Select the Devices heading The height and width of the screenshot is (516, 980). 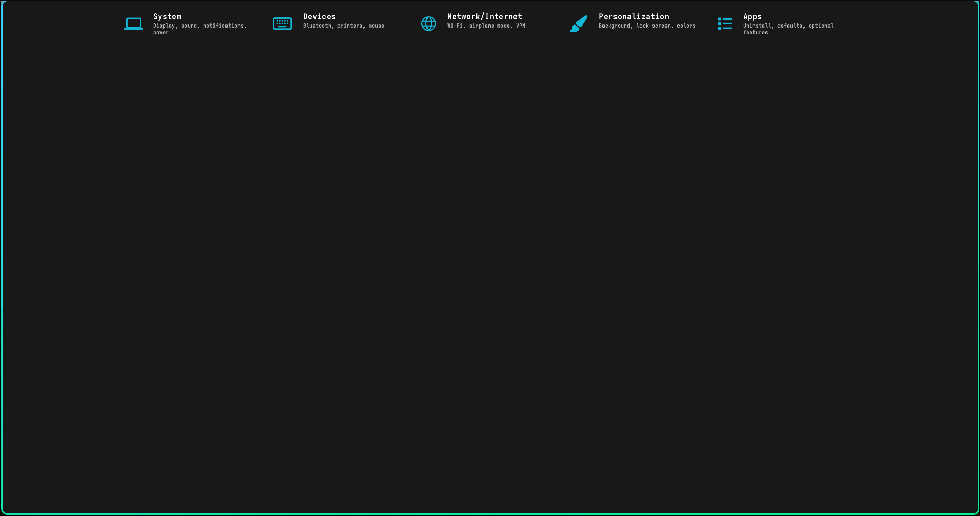(x=319, y=17)
